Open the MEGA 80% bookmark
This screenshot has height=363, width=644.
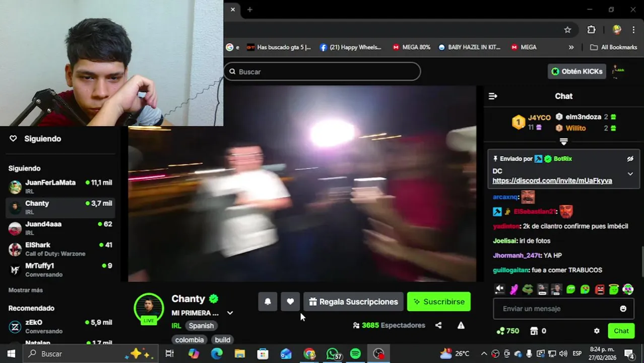click(411, 47)
